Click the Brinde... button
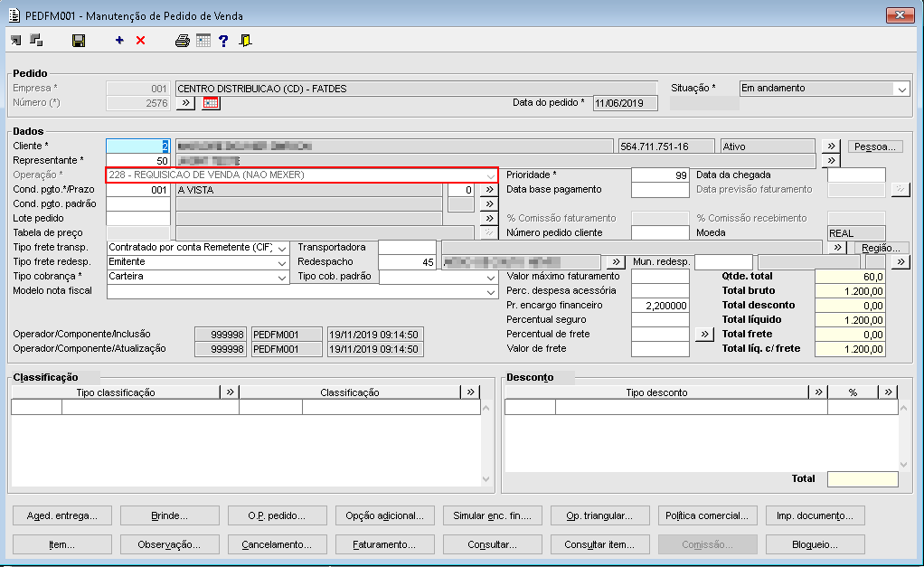Image resolution: width=924 pixels, height=567 pixels. pyautogui.click(x=170, y=515)
